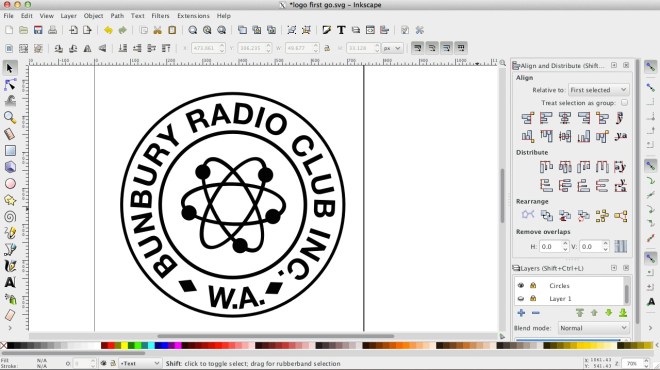Screen dimensions: 660x370
Task: Select the Text tool in toolbox
Action: click(10, 282)
